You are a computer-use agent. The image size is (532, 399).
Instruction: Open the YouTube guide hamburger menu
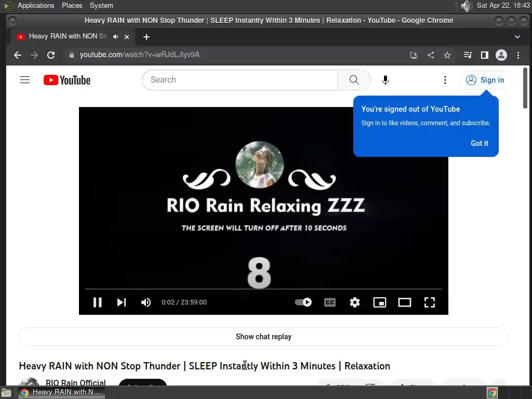25,80
